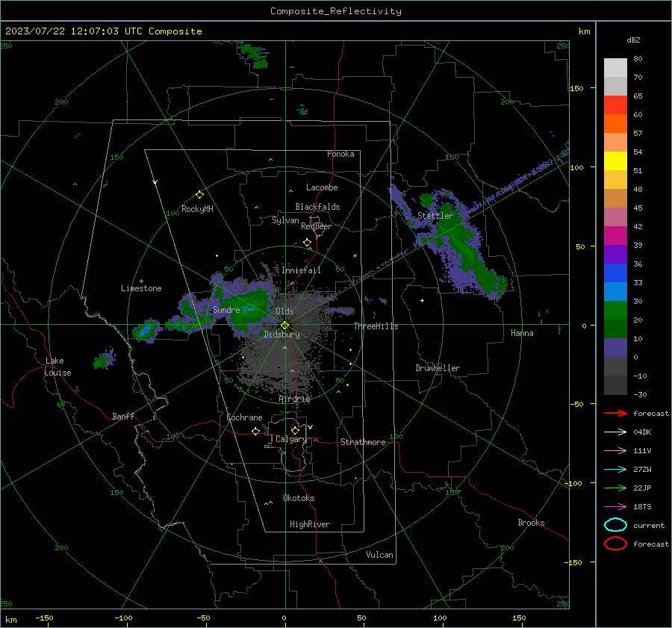Select the light gray 70-80 dBZ swatch
This screenshot has width=672, height=628.
coord(615,68)
